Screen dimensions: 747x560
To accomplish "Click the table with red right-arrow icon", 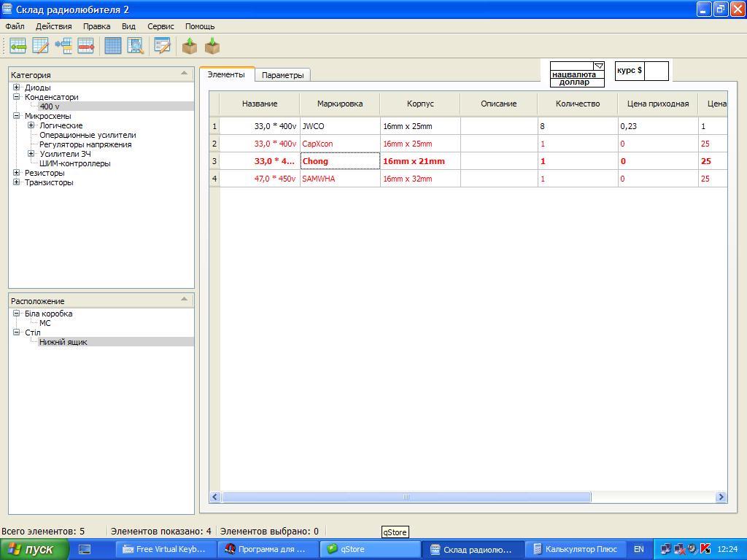I will pos(86,46).
